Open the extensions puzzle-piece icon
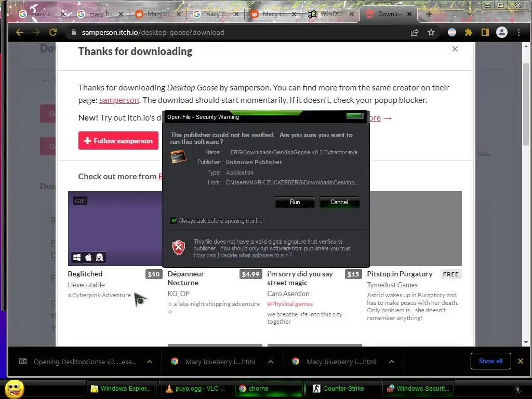532x399 pixels. tap(469, 32)
